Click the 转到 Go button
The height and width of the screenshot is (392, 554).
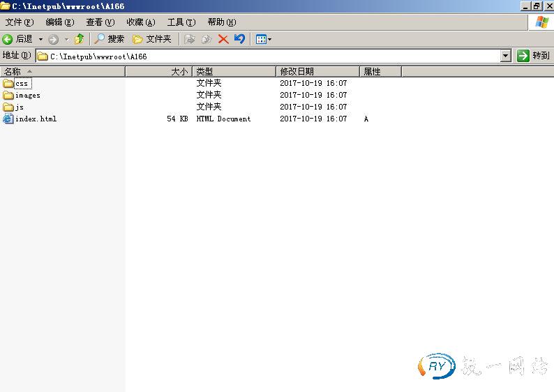coord(534,56)
